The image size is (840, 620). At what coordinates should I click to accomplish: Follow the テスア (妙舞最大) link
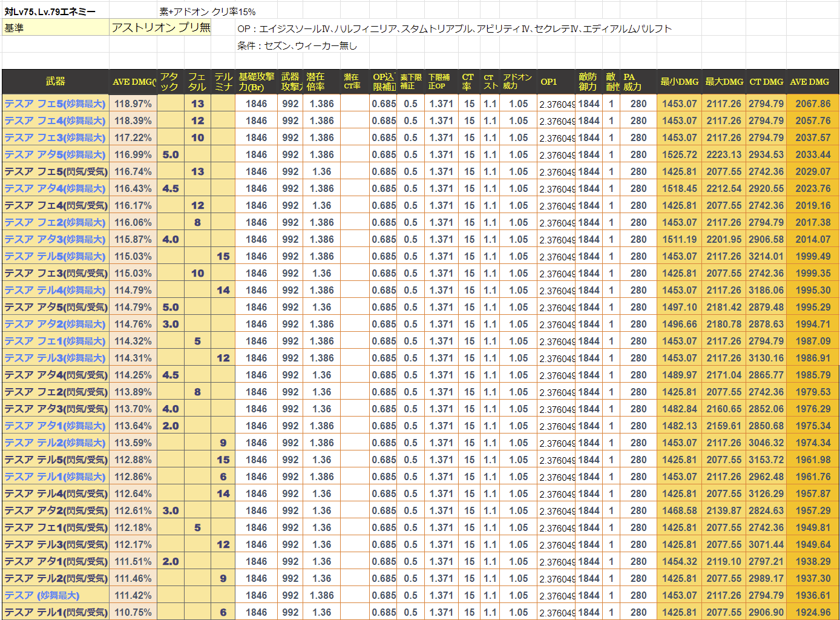(42, 595)
